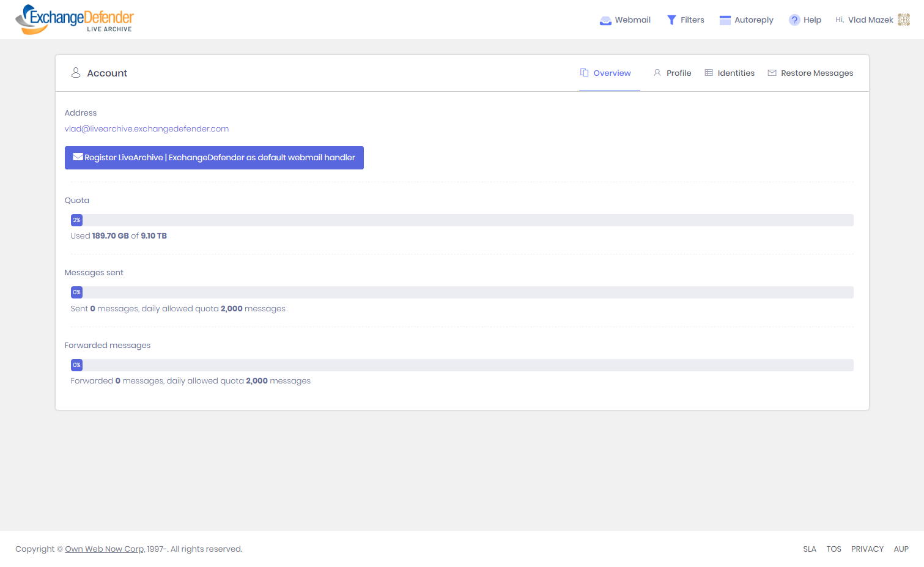Click the envelope icon on Register button

tap(78, 157)
